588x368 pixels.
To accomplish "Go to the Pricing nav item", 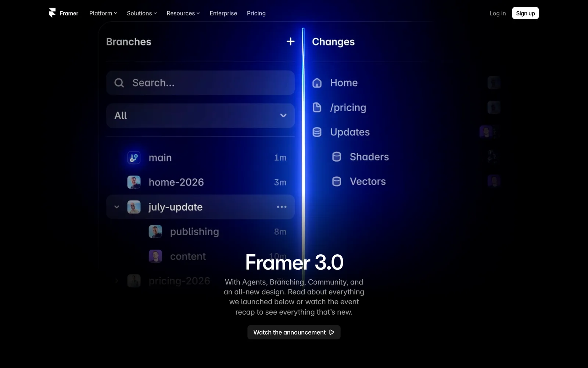I will point(256,13).
